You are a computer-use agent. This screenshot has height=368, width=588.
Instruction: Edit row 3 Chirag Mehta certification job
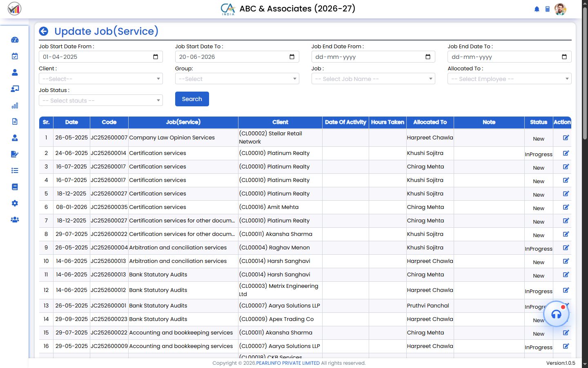click(566, 166)
